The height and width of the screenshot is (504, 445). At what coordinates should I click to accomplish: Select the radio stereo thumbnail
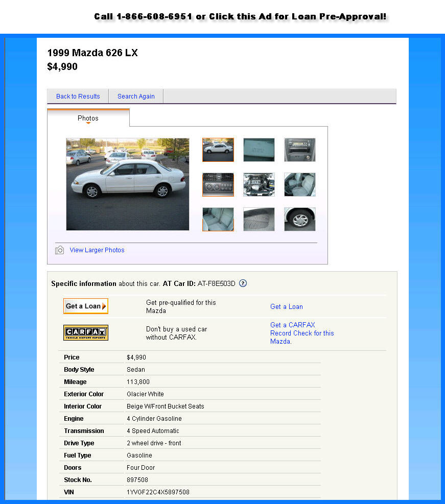[x=300, y=150]
